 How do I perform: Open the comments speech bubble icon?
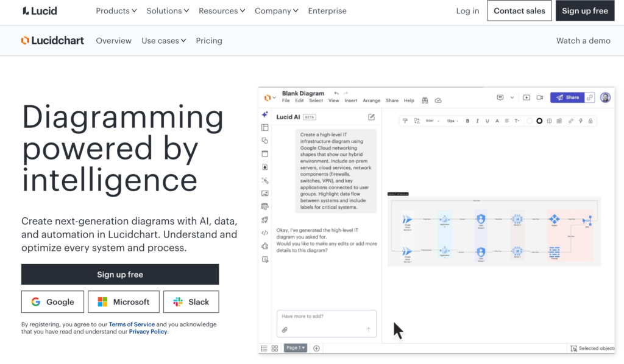tap(500, 97)
